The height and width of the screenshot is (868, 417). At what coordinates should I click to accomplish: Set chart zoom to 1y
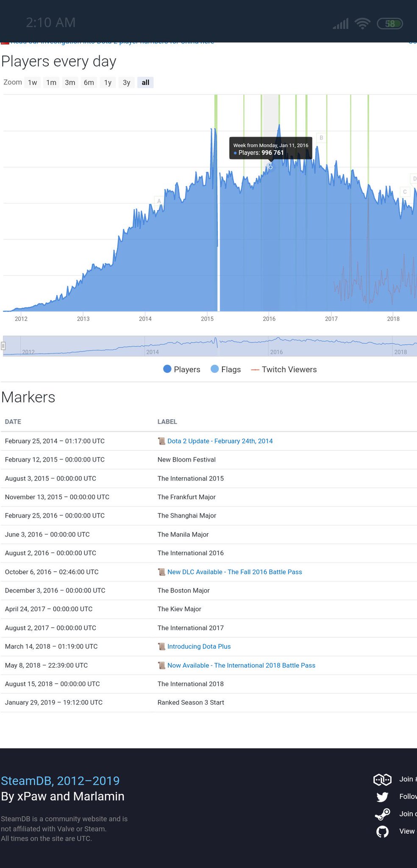tap(108, 82)
